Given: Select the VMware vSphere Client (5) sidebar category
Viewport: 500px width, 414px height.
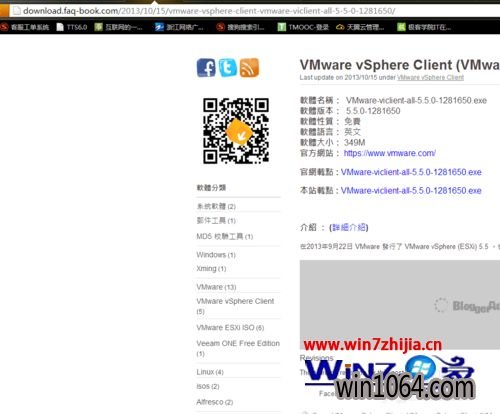Looking at the screenshot, I should [x=235, y=306].
